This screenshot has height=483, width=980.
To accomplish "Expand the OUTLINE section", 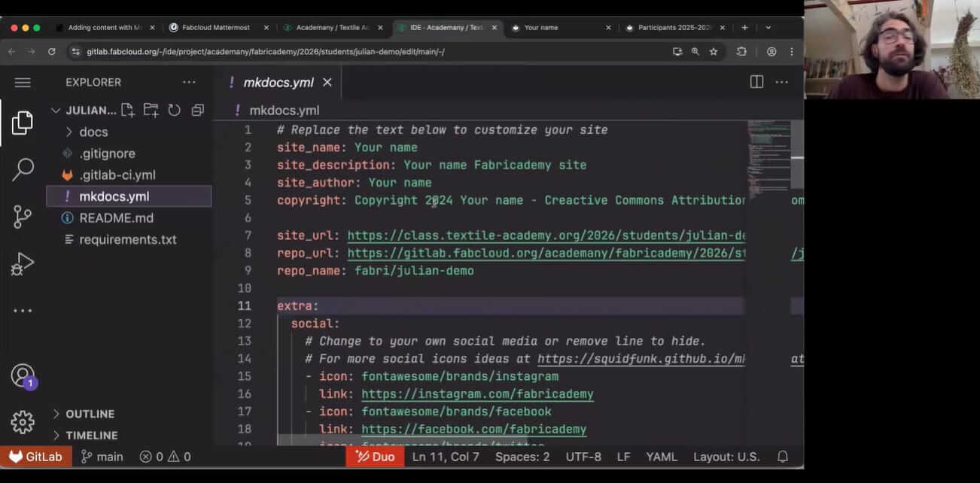I will click(x=90, y=414).
